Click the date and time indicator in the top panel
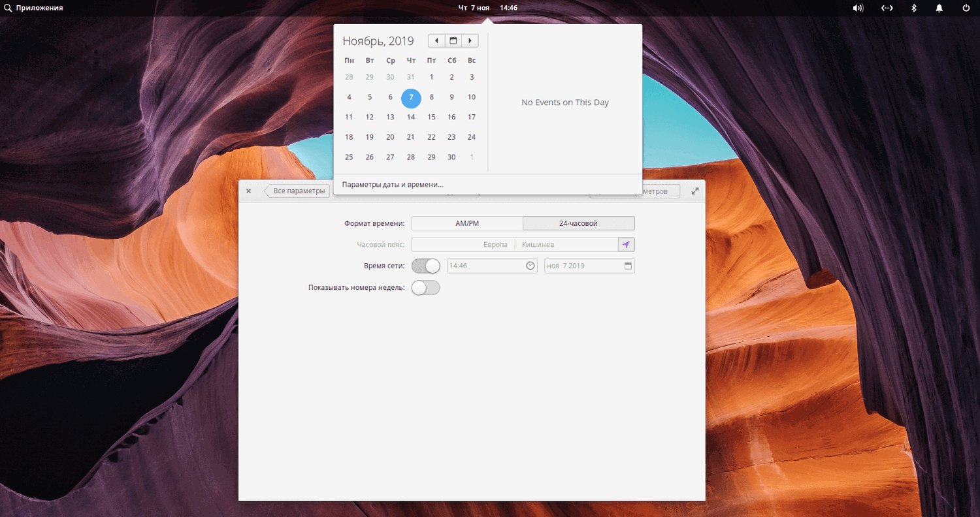This screenshot has width=980, height=517. pos(488,8)
